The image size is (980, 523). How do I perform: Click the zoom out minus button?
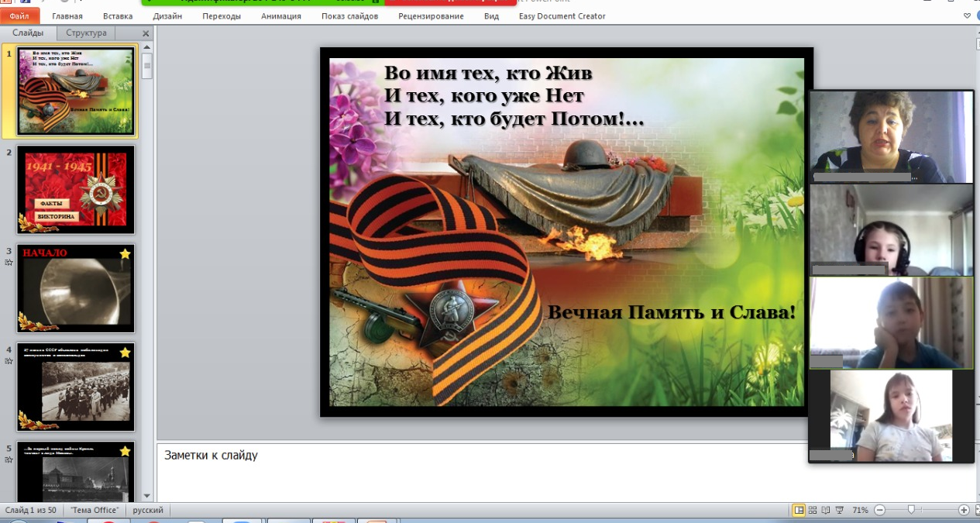[879, 510]
